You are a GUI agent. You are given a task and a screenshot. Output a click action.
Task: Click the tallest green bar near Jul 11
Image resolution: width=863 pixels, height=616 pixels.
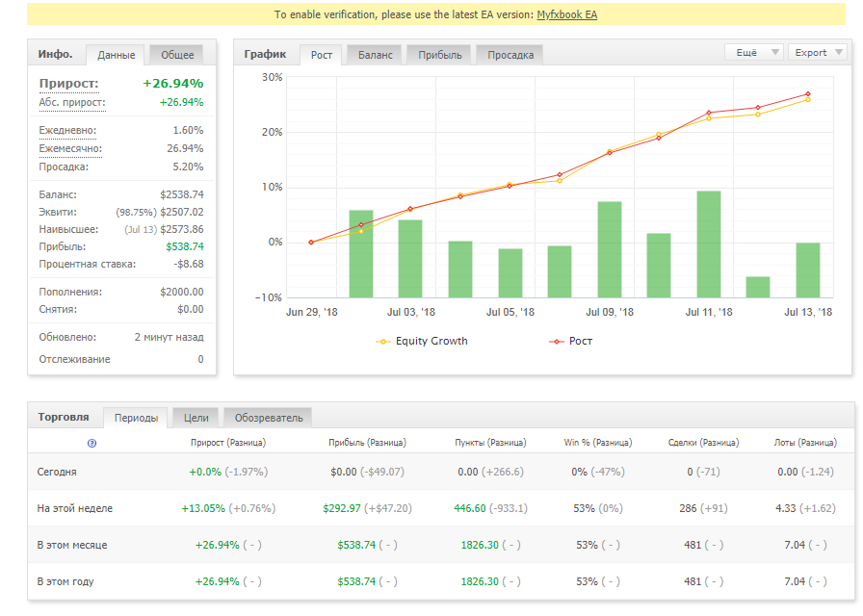[x=708, y=244]
